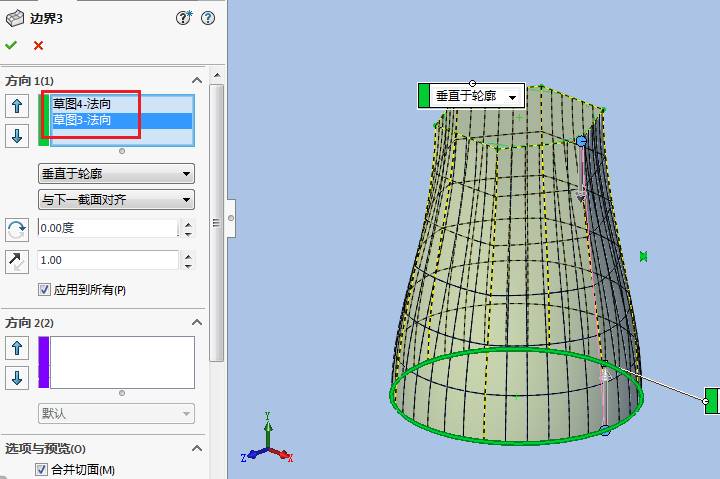Click the green swatch in viewport callout

[x=424, y=96]
